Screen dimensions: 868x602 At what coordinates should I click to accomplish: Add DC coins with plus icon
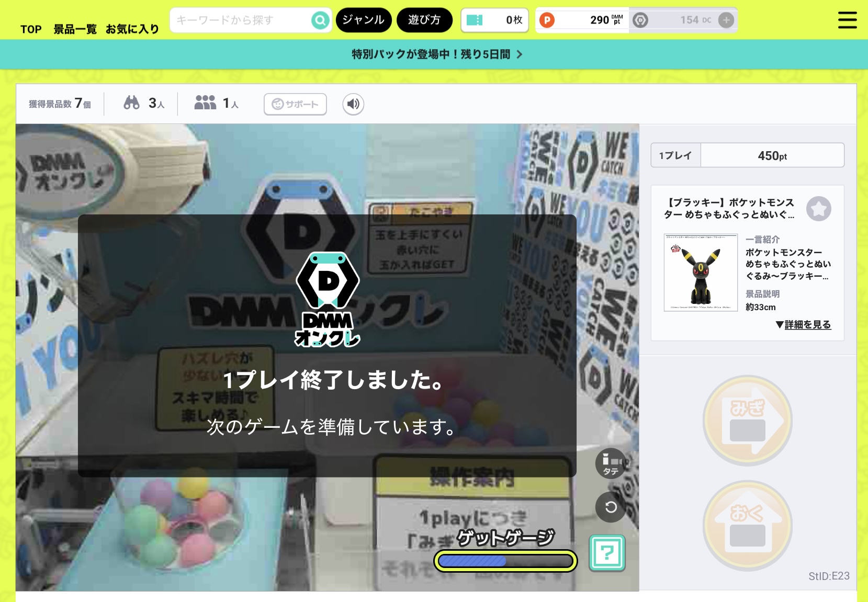[726, 20]
